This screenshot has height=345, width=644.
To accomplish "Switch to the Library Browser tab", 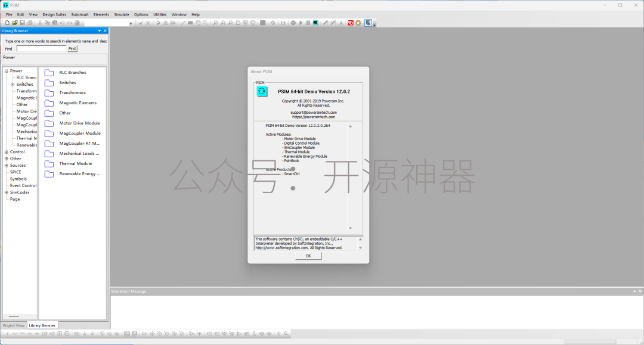I will point(42,325).
